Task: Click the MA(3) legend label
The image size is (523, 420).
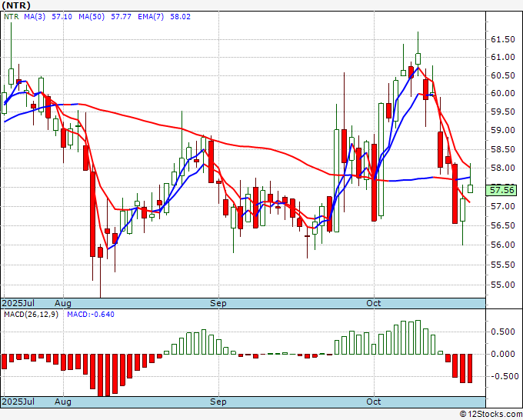Action: pos(35,17)
